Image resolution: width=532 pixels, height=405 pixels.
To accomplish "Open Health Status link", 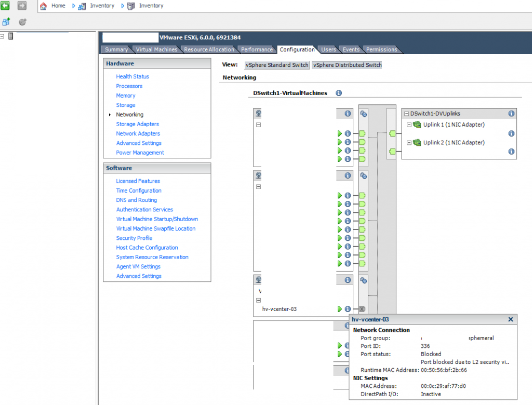I will [132, 77].
